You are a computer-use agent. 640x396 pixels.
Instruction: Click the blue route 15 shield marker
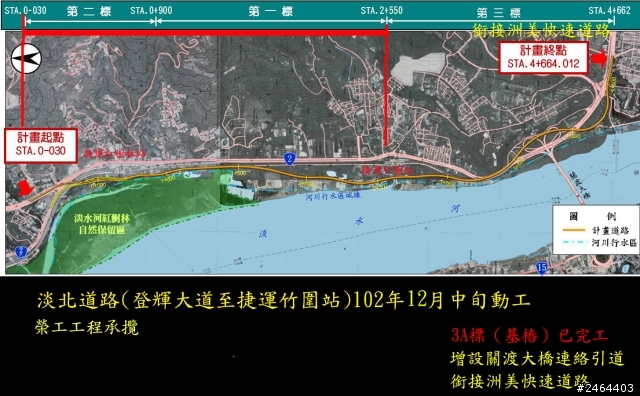tap(541, 268)
